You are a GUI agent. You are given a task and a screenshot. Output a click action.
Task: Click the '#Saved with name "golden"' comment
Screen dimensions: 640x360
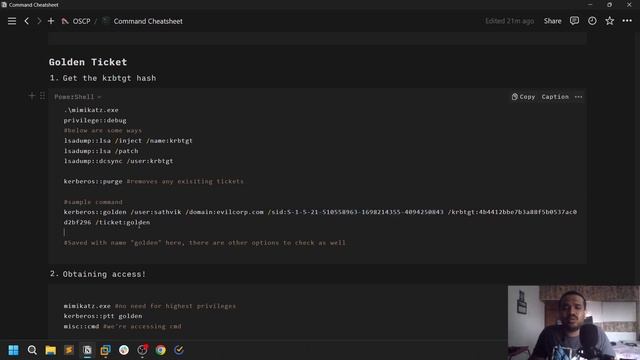(x=204, y=243)
